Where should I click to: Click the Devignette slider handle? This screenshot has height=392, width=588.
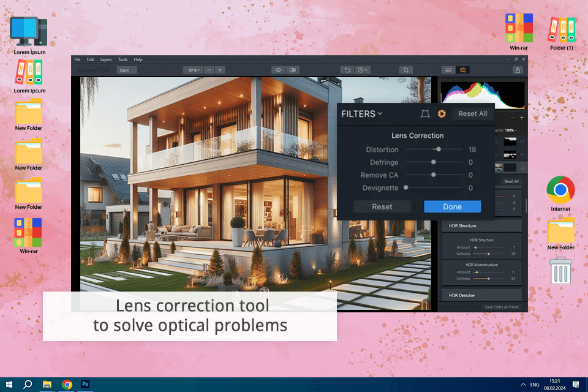(x=405, y=187)
